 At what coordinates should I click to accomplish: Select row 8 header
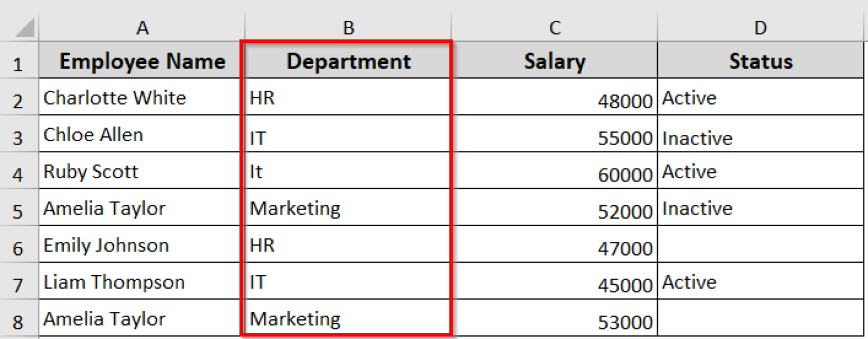pos(19,319)
